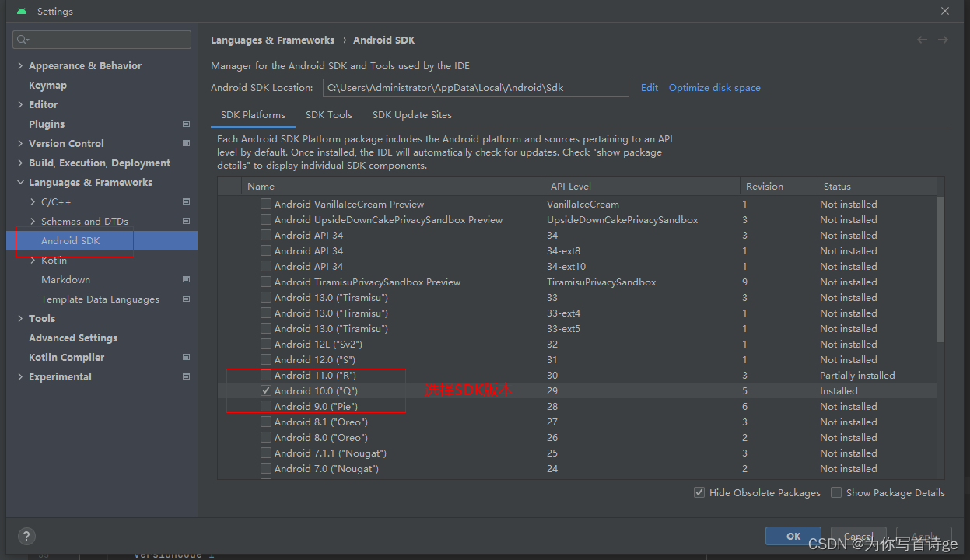
Task: Check Android 12L ("Sv2") checkbox
Action: coord(266,344)
